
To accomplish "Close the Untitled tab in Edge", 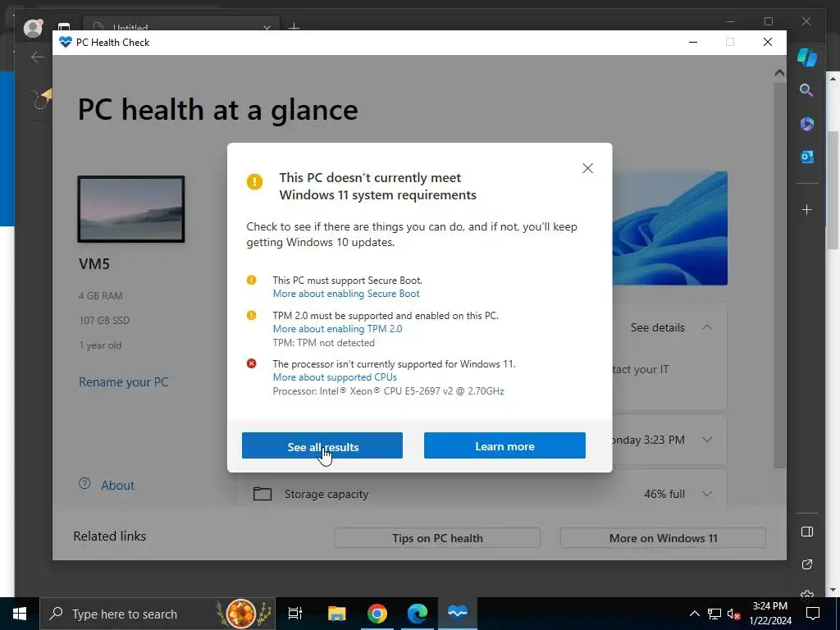I will (x=267, y=27).
